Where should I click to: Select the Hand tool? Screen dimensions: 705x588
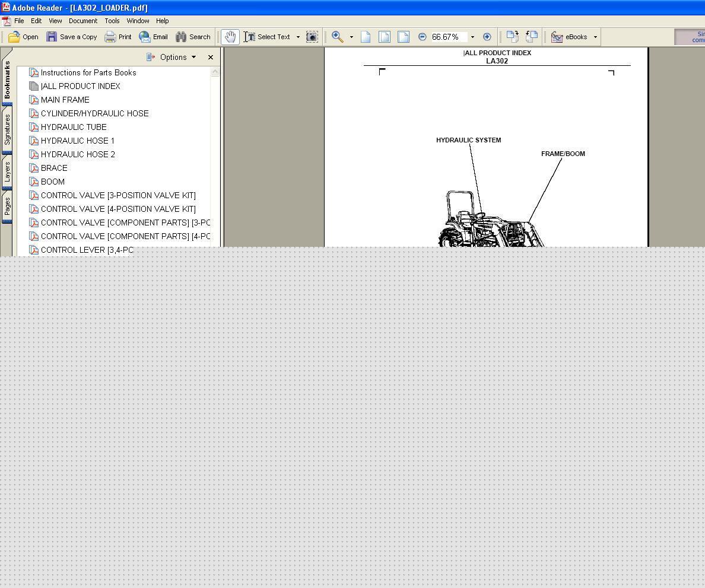(230, 37)
